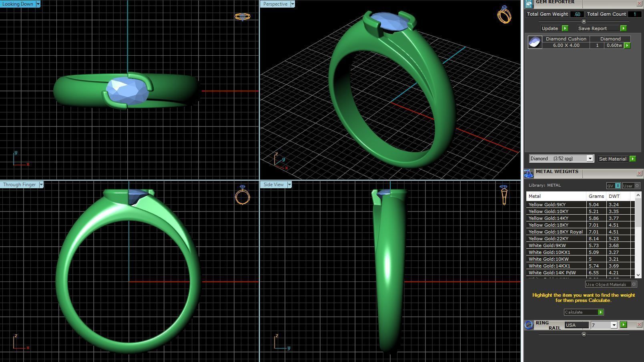Collapse the Ring Rail panel expander arrow
This screenshot has width=644, height=362.
[584, 334]
